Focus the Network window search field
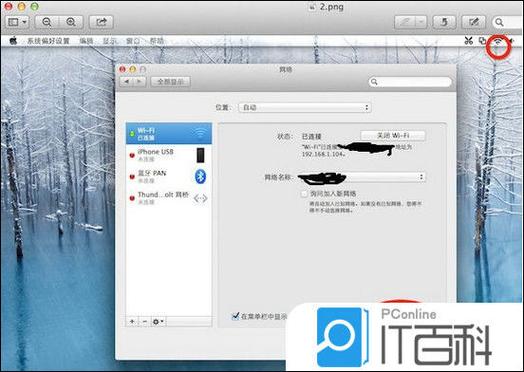 (x=410, y=82)
